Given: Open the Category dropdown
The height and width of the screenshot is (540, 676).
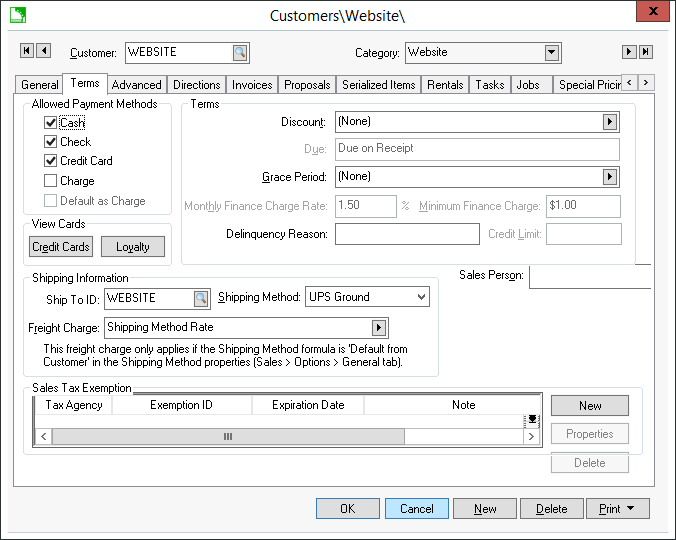Looking at the screenshot, I should coord(552,53).
